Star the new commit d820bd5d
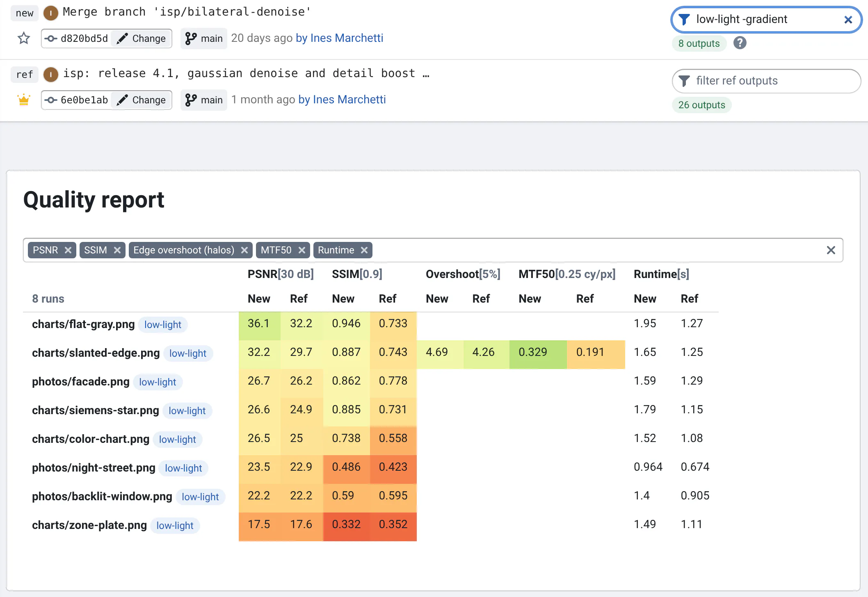This screenshot has width=868, height=597. [x=24, y=38]
